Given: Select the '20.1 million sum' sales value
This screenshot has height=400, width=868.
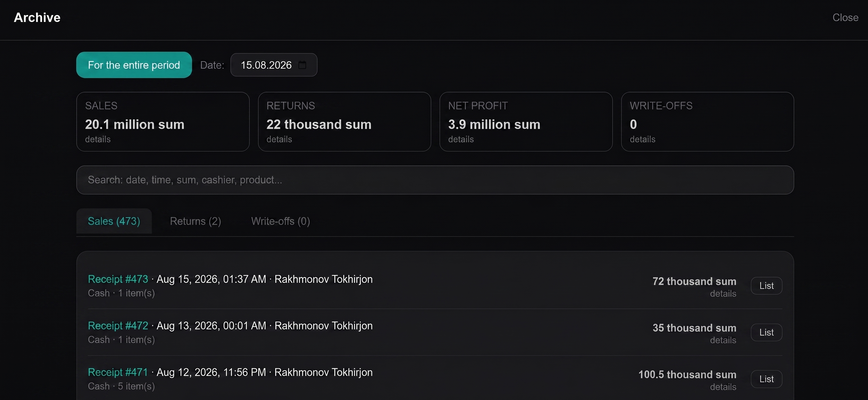Looking at the screenshot, I should coord(135,124).
